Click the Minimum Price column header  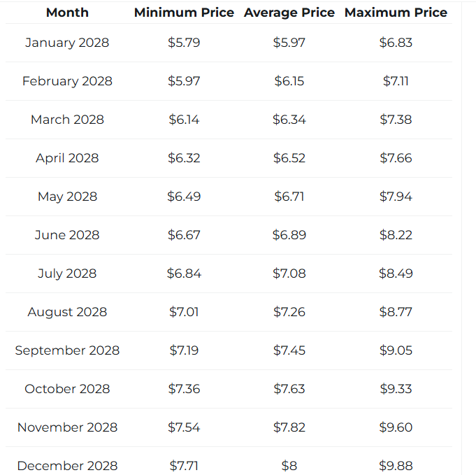184,13
